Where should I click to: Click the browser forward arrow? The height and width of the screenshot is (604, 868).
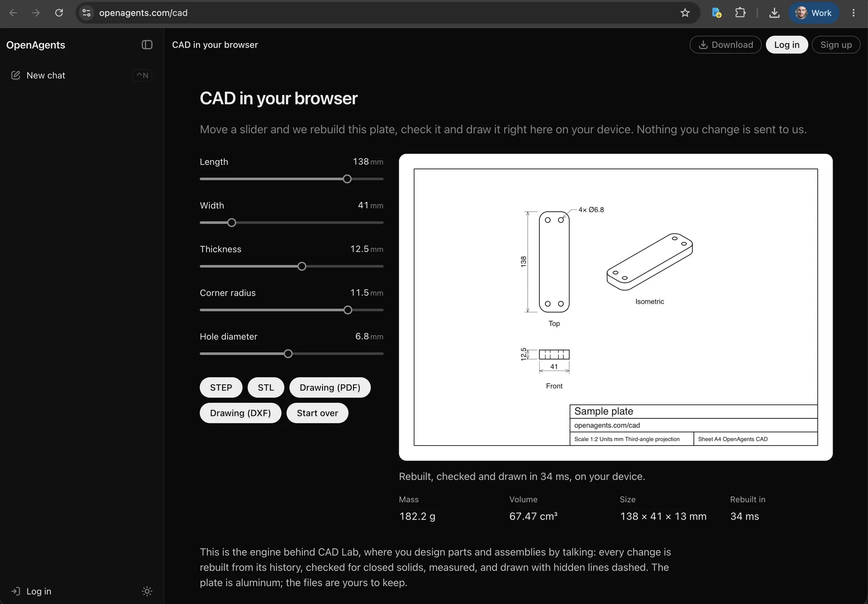coord(36,13)
